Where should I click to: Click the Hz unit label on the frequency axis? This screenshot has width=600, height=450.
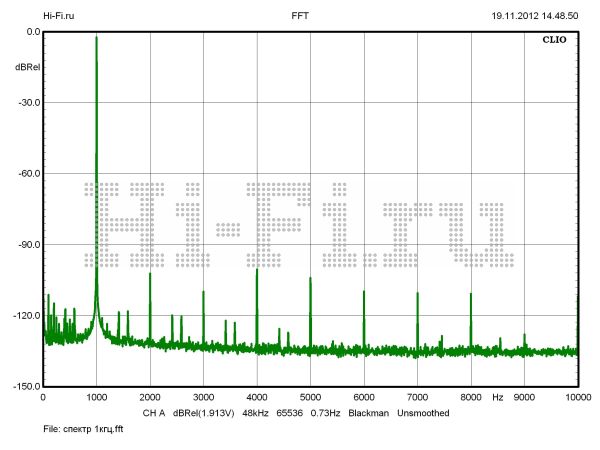pos(497,398)
